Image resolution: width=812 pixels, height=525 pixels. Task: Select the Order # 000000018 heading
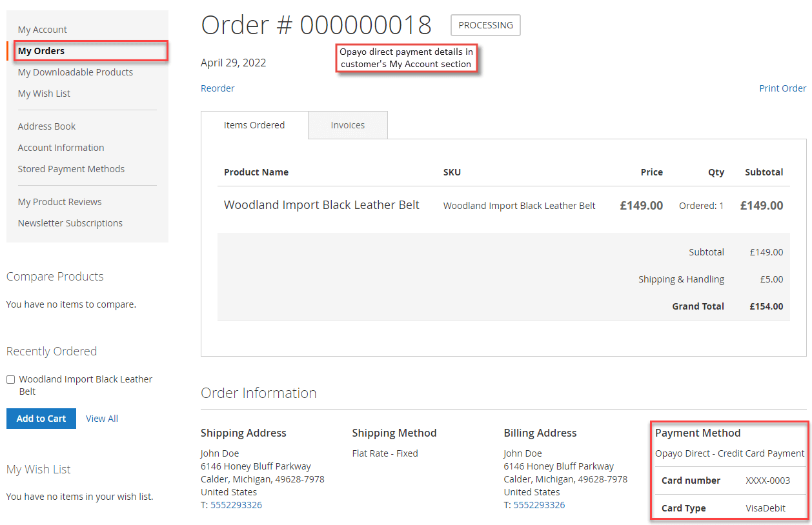[316, 25]
